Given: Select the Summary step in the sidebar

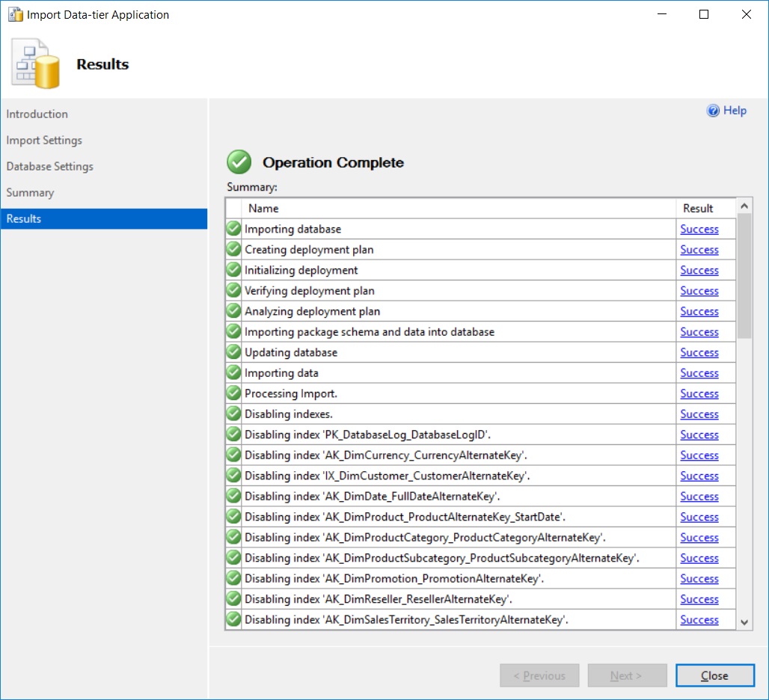Looking at the screenshot, I should 30,193.
